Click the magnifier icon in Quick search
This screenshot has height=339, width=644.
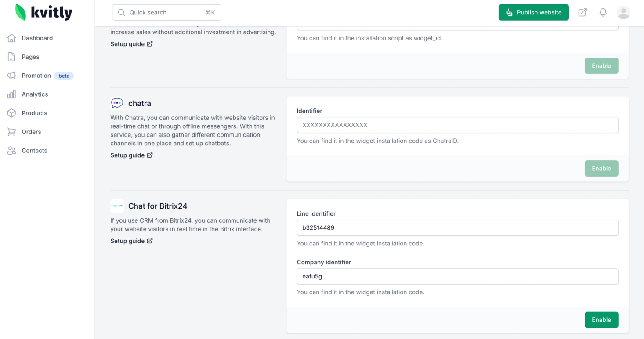[122, 12]
